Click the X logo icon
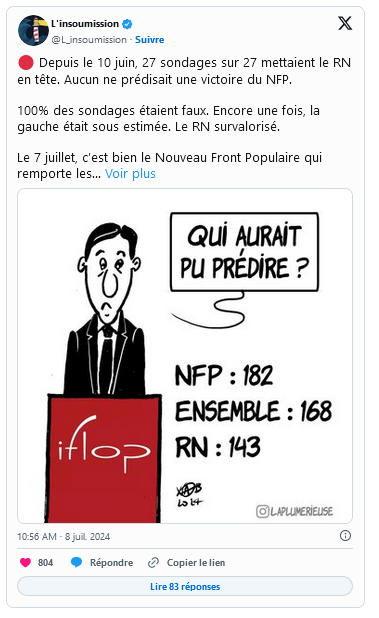The image size is (379, 618). coord(345,24)
